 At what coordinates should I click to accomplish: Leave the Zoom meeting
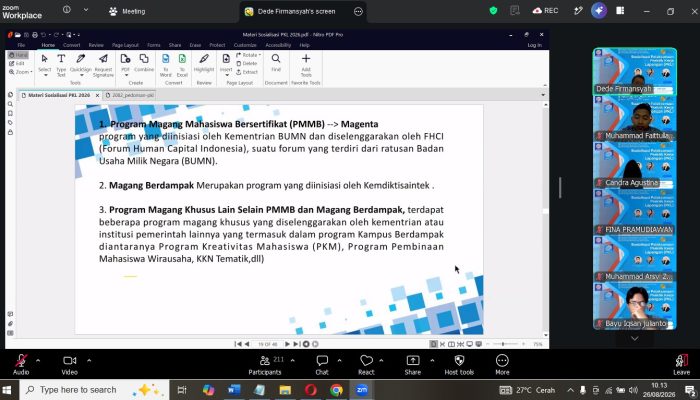click(x=682, y=364)
